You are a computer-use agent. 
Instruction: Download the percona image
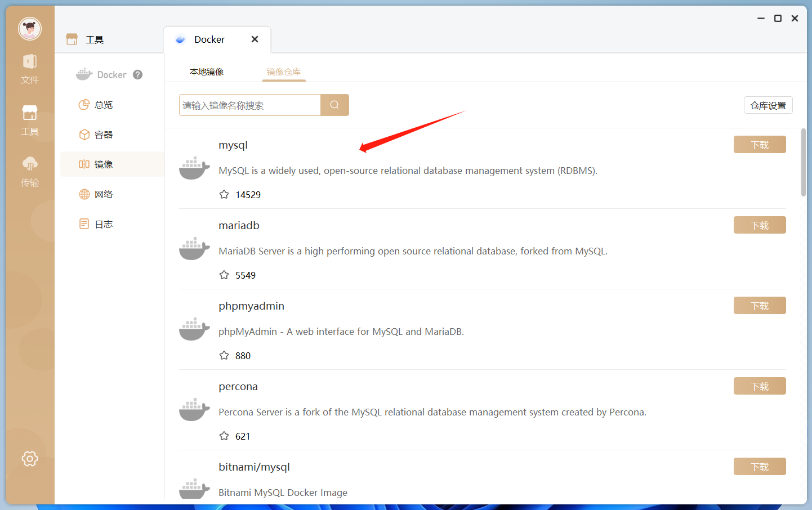760,386
